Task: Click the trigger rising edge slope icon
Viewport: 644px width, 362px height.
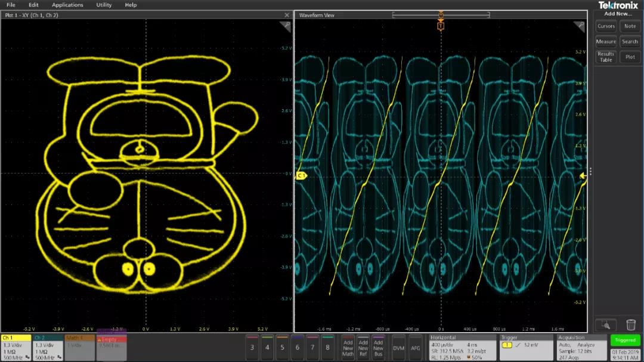Action: coord(518,345)
